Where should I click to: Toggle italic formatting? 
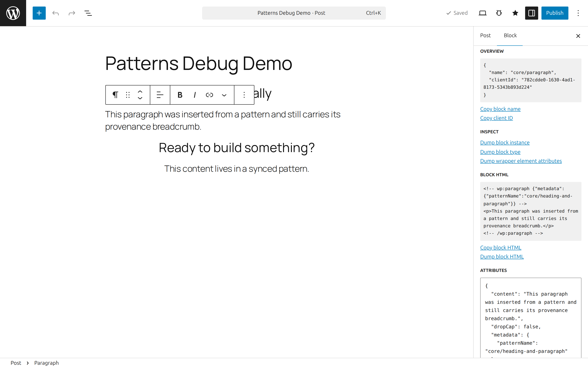point(195,95)
